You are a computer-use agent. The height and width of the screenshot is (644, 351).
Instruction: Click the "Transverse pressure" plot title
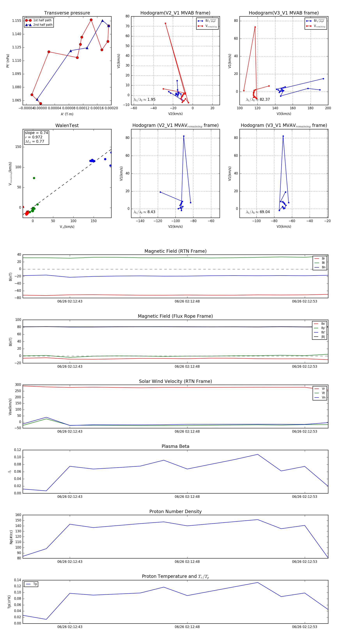(67, 13)
